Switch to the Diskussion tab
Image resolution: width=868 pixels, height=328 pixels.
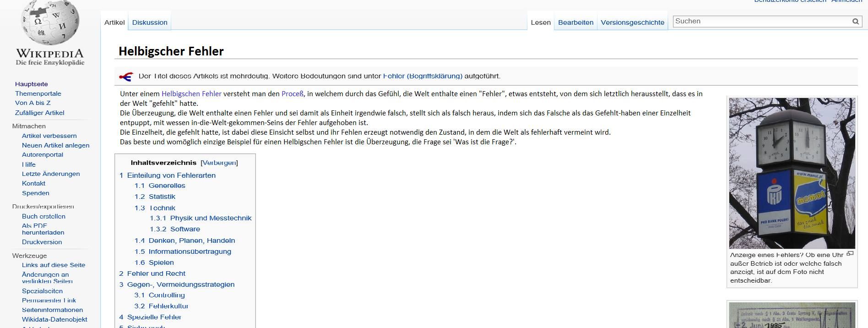[x=150, y=22]
